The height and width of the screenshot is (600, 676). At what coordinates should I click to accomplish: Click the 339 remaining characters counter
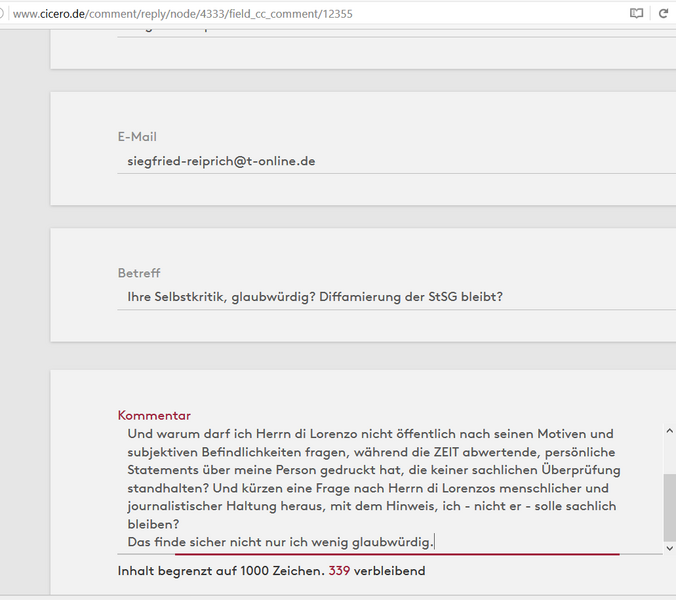click(340, 571)
